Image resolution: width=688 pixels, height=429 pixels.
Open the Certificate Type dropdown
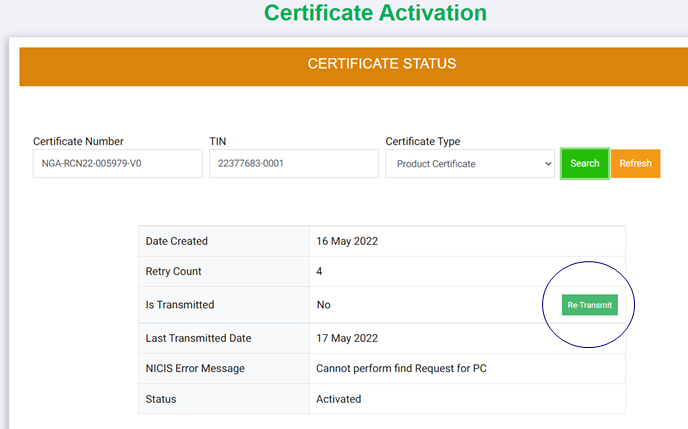470,164
